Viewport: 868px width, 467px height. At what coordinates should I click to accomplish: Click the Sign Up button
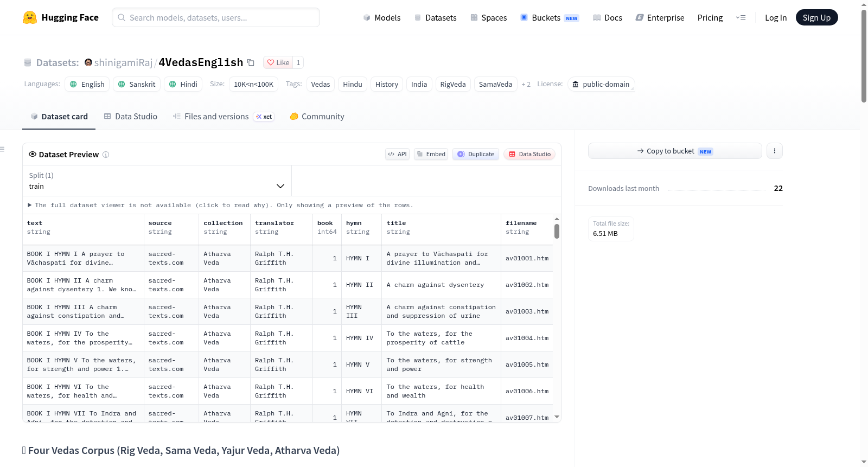coord(816,17)
